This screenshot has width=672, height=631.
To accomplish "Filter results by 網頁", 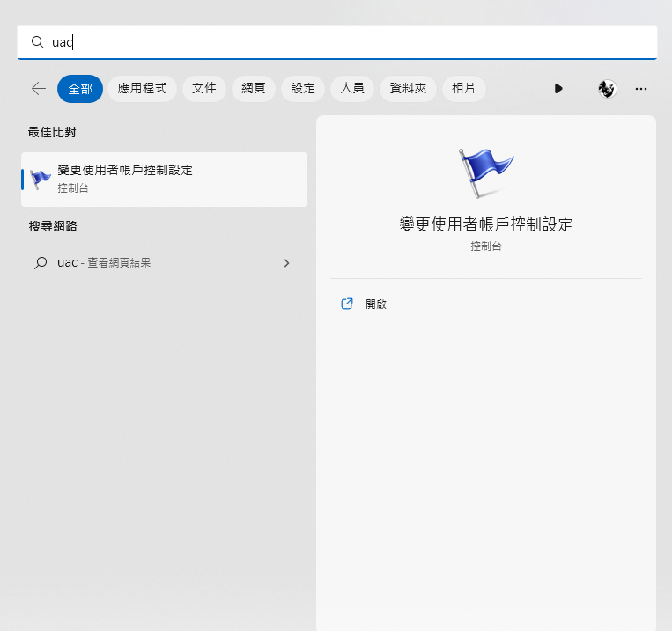I will point(254,89).
